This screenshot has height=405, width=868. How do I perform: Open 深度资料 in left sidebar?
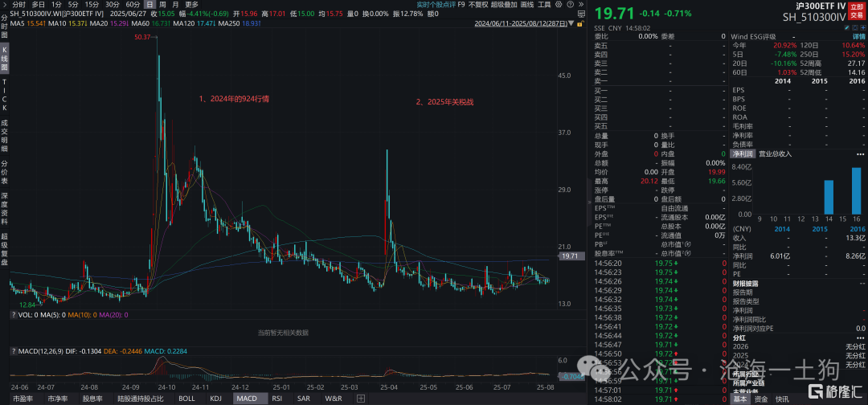pyautogui.click(x=5, y=209)
